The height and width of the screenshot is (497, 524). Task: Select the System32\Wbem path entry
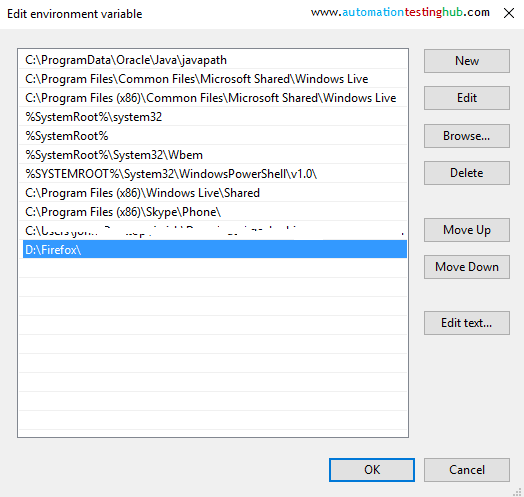pos(213,155)
